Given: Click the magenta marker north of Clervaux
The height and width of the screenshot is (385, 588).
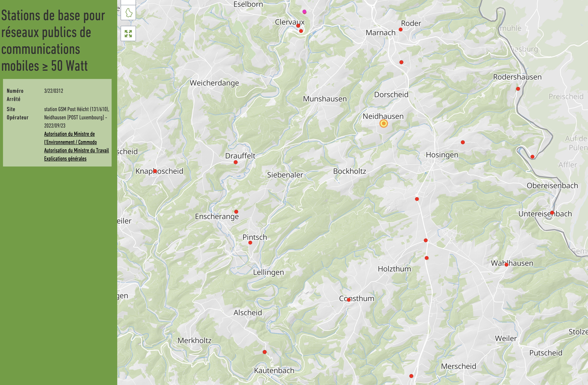Looking at the screenshot, I should pyautogui.click(x=304, y=12).
